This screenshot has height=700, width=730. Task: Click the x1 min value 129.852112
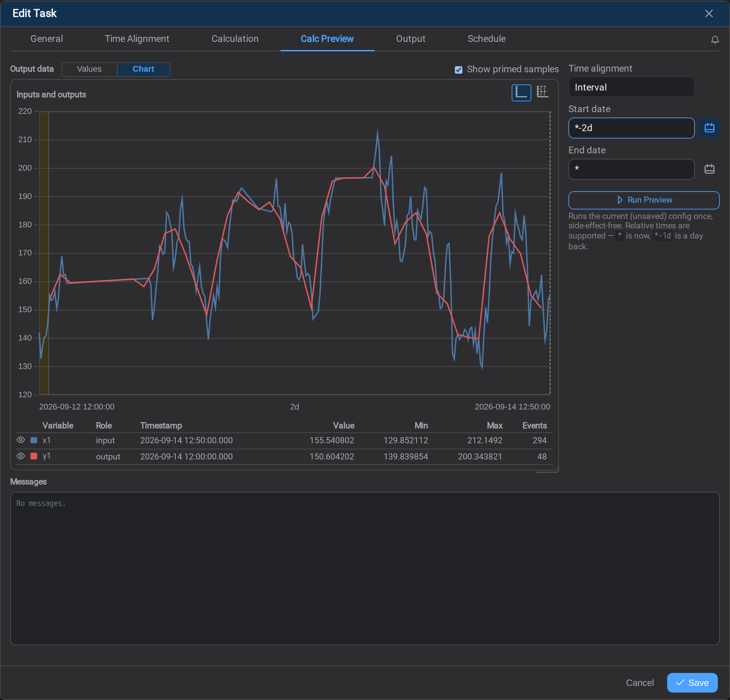point(406,440)
